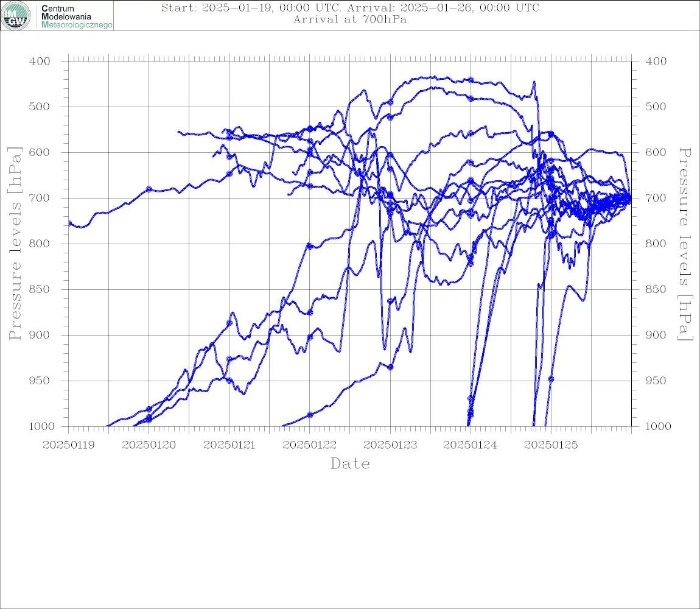
Task: Click trajectory marker near 935 hPa on 20250123
Action: [390, 367]
